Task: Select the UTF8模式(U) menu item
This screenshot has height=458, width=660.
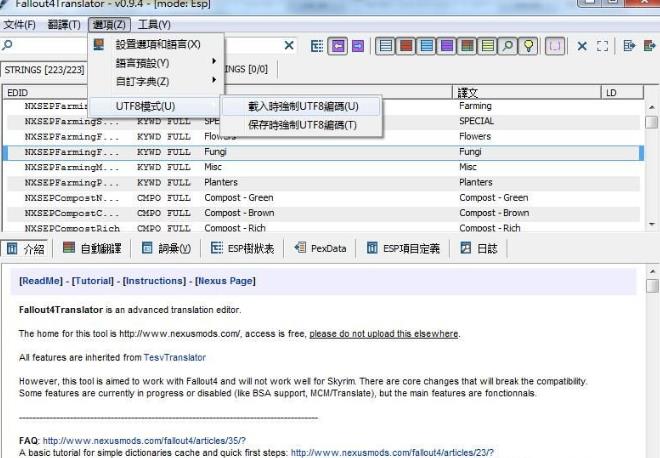Action: [154, 106]
